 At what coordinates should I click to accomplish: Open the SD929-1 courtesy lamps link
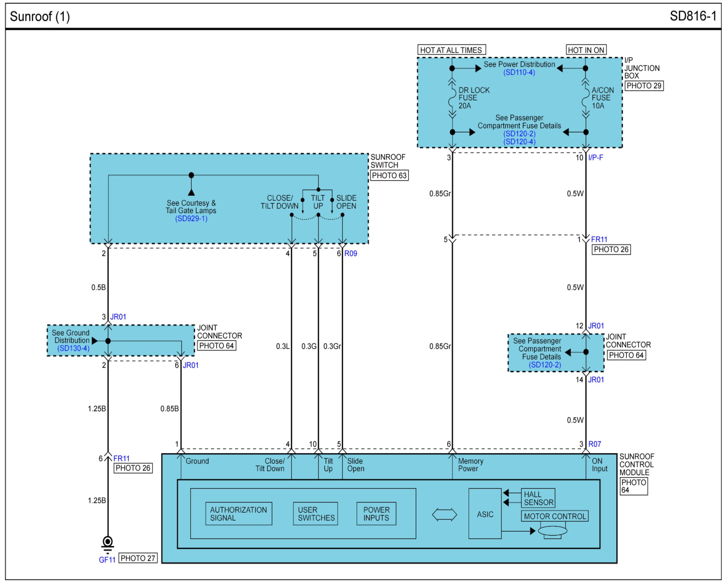click(191, 219)
